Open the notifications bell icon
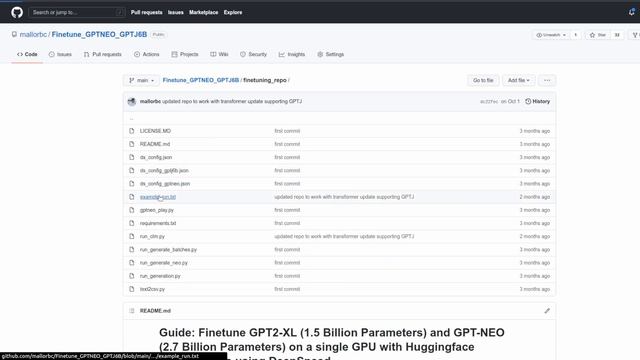This screenshot has height=360, width=640. pos(631,12)
